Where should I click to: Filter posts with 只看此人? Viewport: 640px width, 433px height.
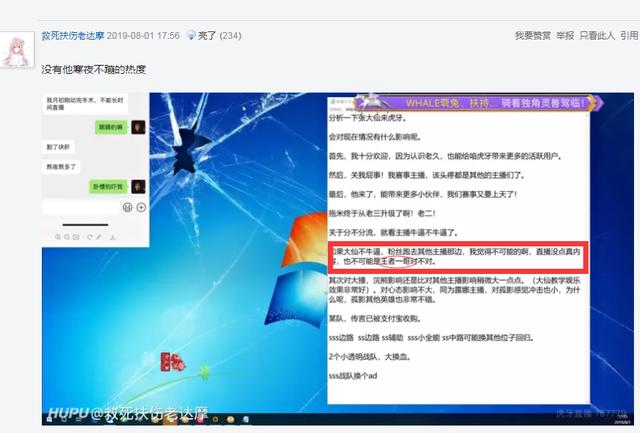point(597,36)
